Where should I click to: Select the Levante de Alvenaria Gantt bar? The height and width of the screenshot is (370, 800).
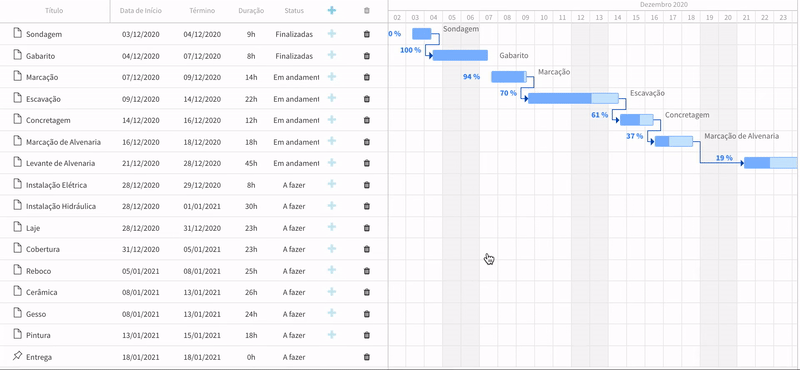coord(771,163)
